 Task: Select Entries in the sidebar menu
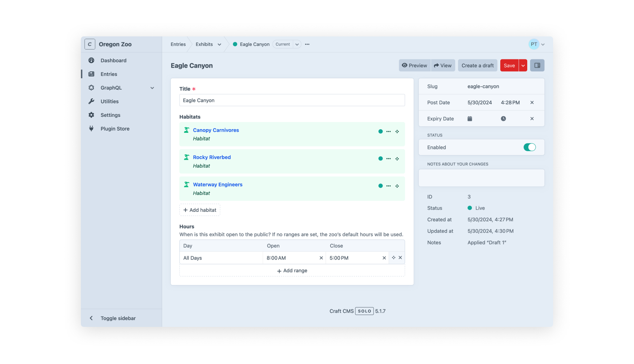[108, 74]
